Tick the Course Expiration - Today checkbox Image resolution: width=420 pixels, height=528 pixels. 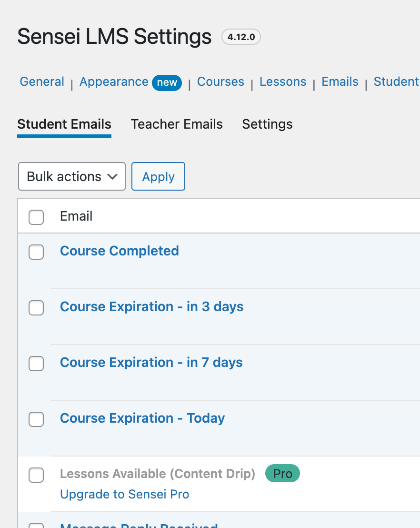(x=36, y=419)
